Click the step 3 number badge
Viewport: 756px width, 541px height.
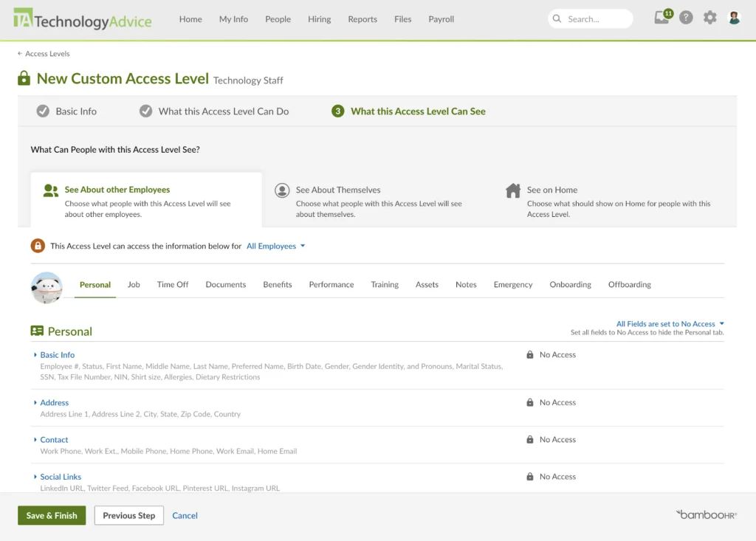337,111
